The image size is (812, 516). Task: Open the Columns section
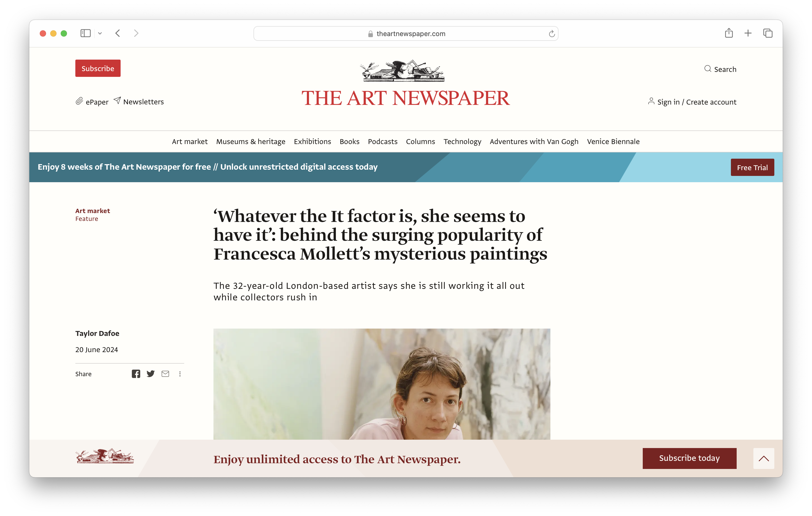click(x=420, y=141)
